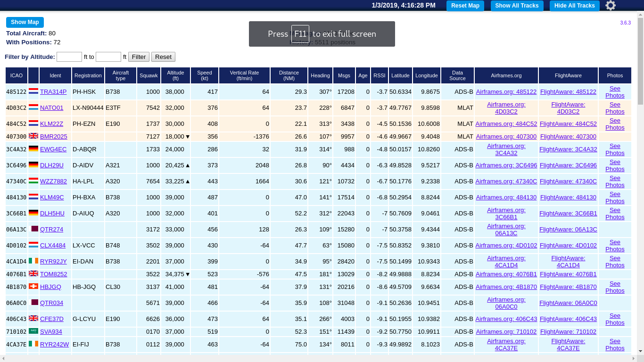
Task: Click the Swiss flag beside HBJGQ
Action: [33, 287]
